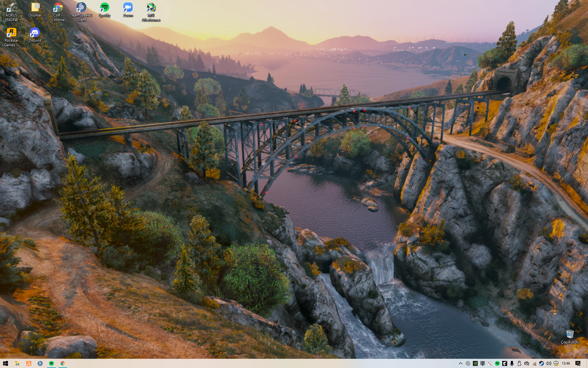Select the Zoom desktop icon
This screenshot has height=368, width=588.
128,8
